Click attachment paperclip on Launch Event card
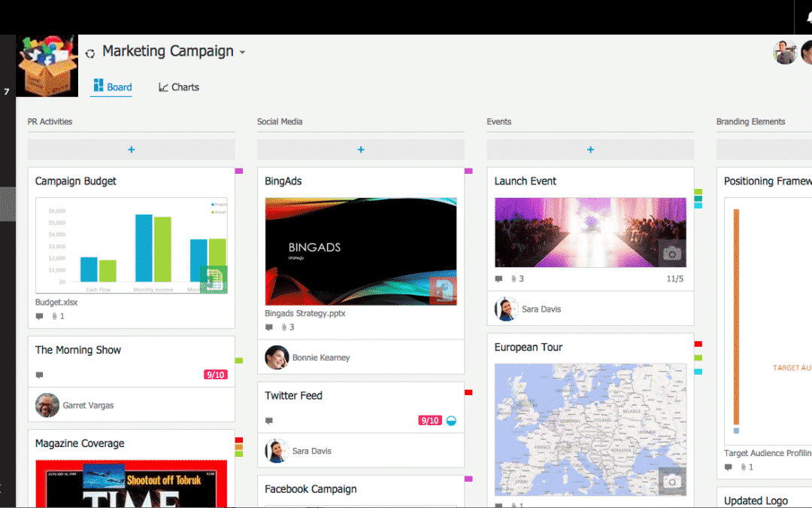Image resolution: width=812 pixels, height=508 pixels. click(514, 279)
